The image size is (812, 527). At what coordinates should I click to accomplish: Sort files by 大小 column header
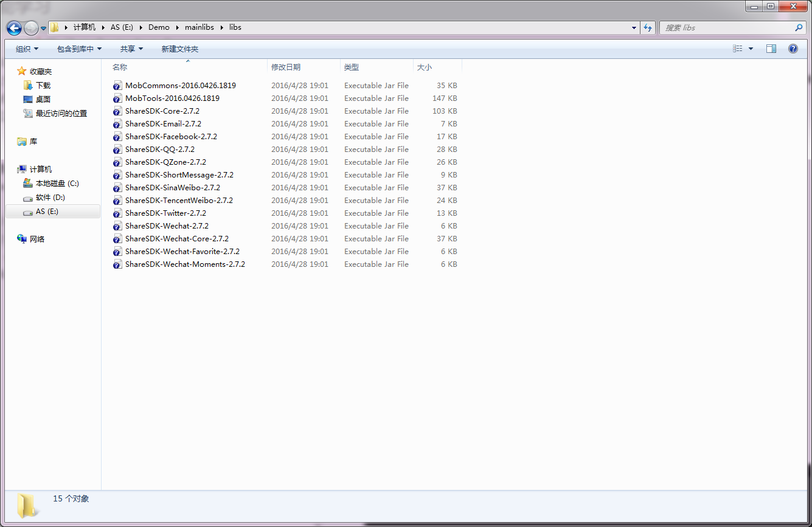(437, 67)
